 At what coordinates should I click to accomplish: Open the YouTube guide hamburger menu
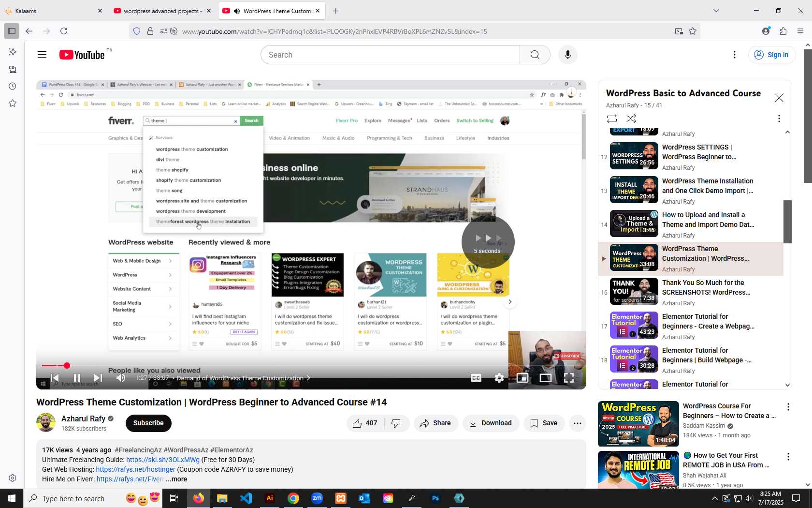tap(42, 55)
